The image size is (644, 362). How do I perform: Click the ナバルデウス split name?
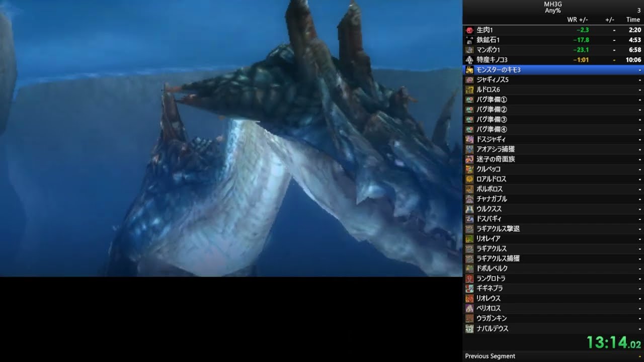pyautogui.click(x=493, y=328)
